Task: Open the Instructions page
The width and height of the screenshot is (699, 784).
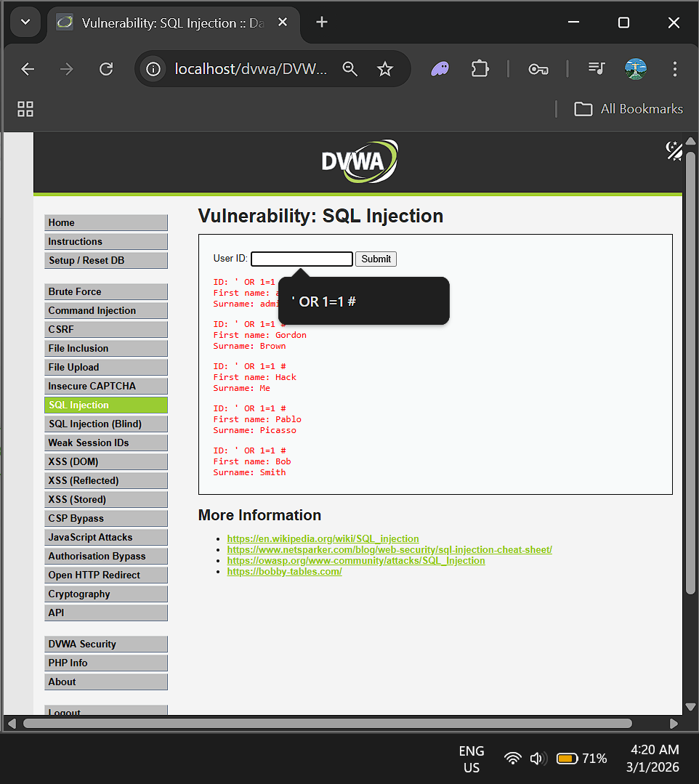Action: point(106,241)
